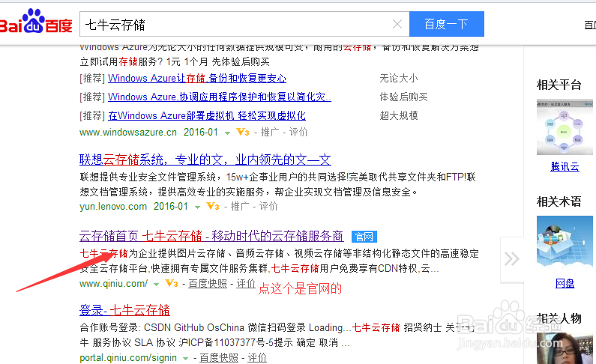Click V3 badge on yun.lenovo.com result
Image resolution: width=596 pixels, height=364 pixels.
tap(213, 206)
